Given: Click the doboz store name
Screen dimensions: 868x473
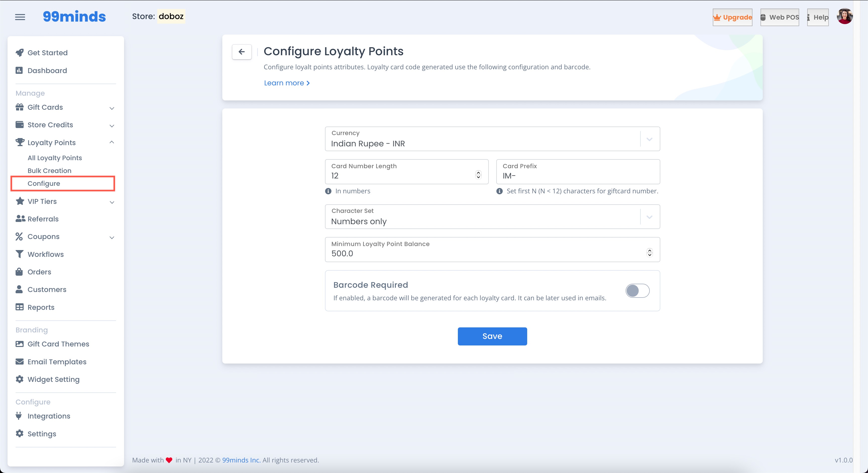Looking at the screenshot, I should (171, 16).
